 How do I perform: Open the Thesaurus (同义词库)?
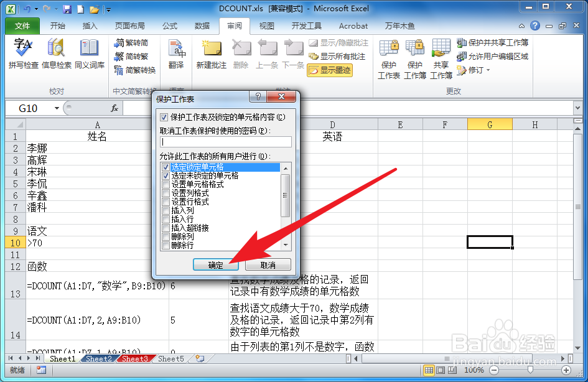(x=89, y=54)
